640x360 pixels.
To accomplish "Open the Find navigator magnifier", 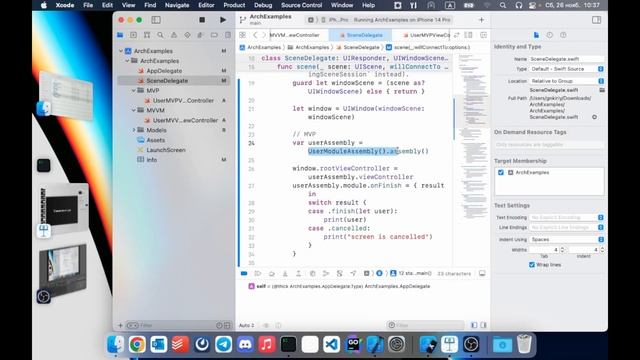I will pos(160,35).
